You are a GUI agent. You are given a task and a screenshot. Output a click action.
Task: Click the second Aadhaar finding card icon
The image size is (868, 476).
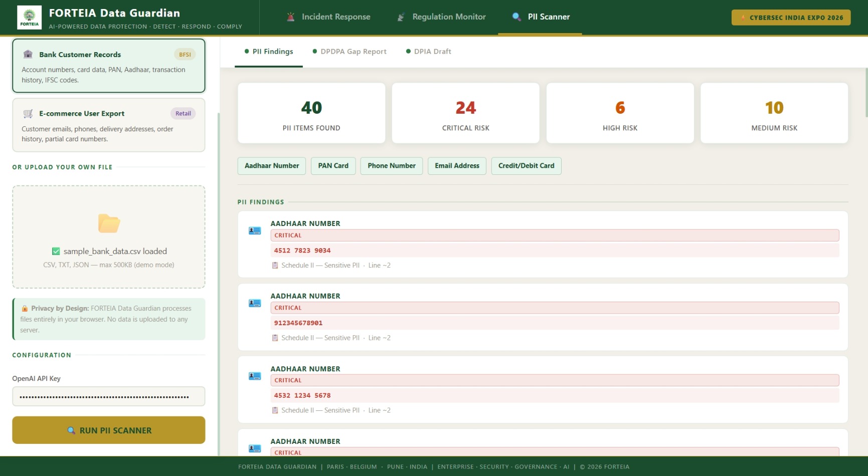tap(255, 303)
